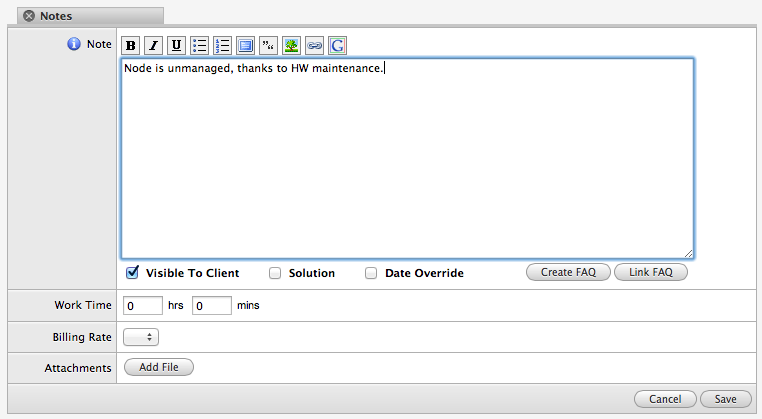Click the Create FAQ button
Viewport: 762px width, 419px height.
[x=568, y=272]
